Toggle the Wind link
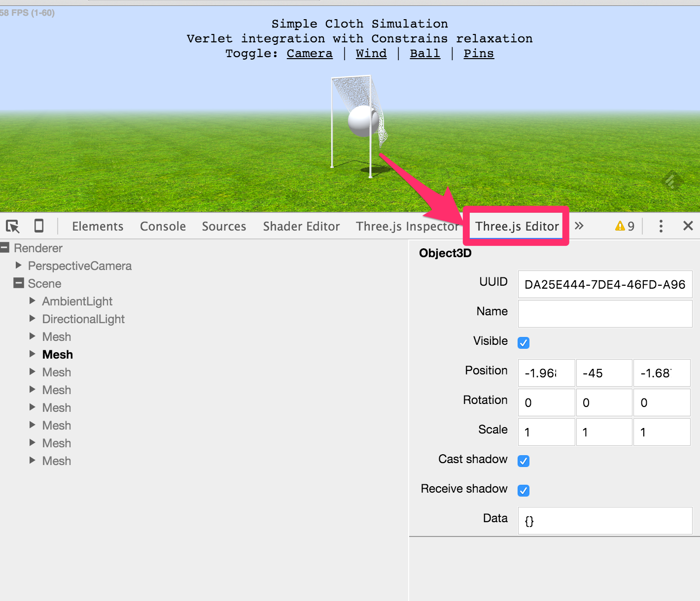Image resolution: width=700 pixels, height=601 pixels. click(x=371, y=53)
